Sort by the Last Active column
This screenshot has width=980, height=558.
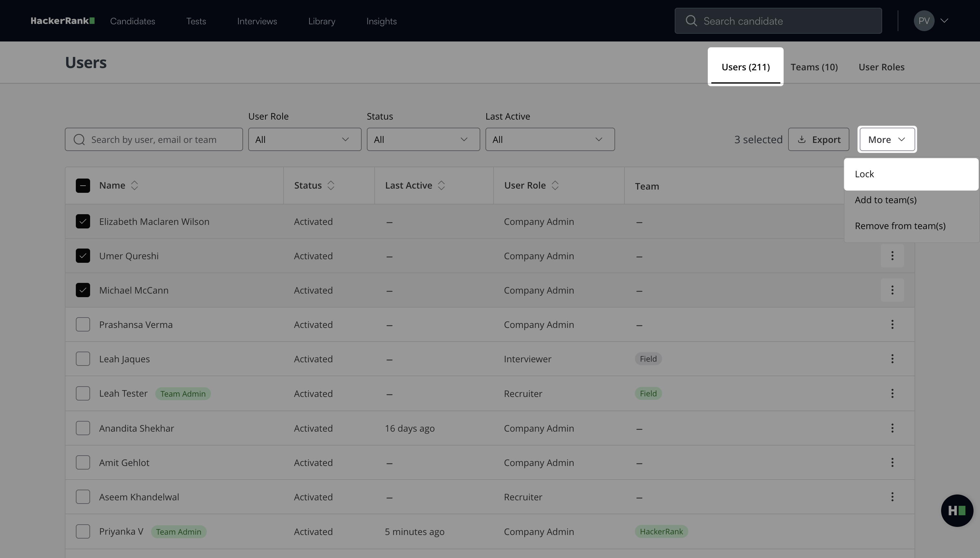point(441,185)
